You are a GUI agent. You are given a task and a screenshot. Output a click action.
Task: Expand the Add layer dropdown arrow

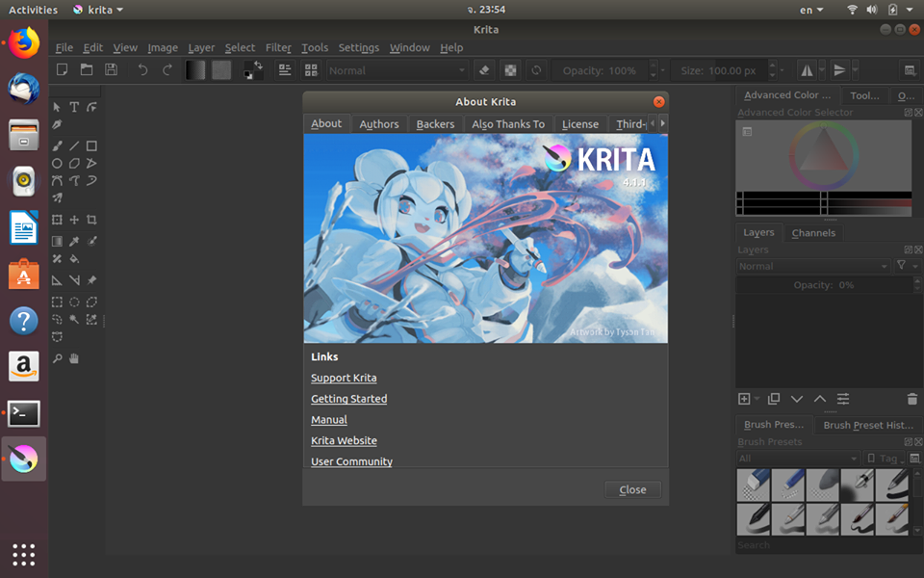click(757, 399)
